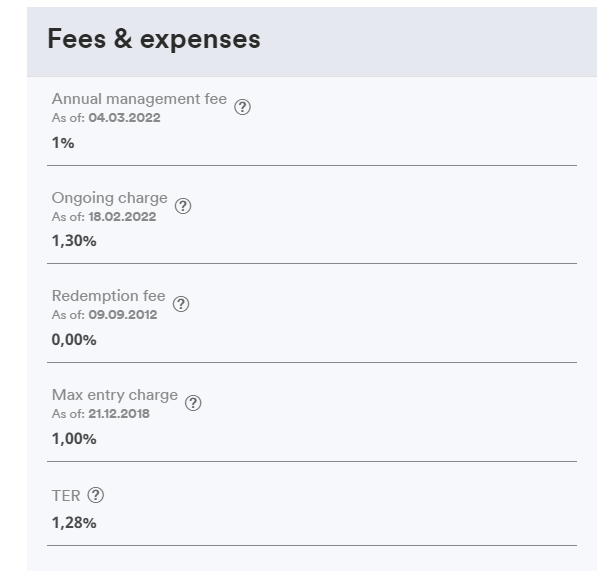Click the help icon beside TER

(96, 495)
